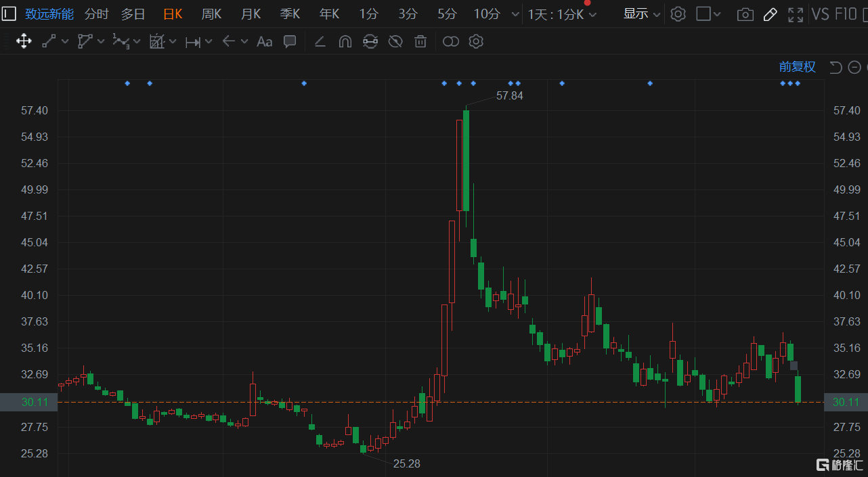Screen dimensions: 868x477
Task: Click the 25.28 low price label
Action: (x=406, y=463)
